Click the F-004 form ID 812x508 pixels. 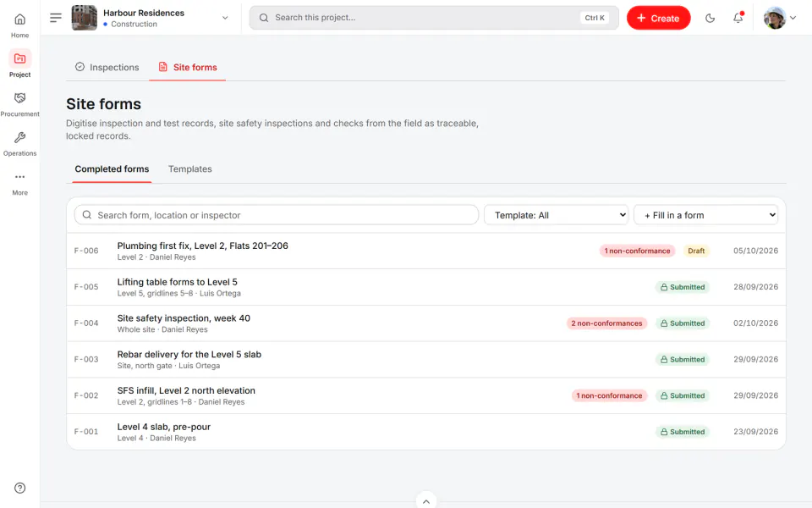[x=86, y=323]
